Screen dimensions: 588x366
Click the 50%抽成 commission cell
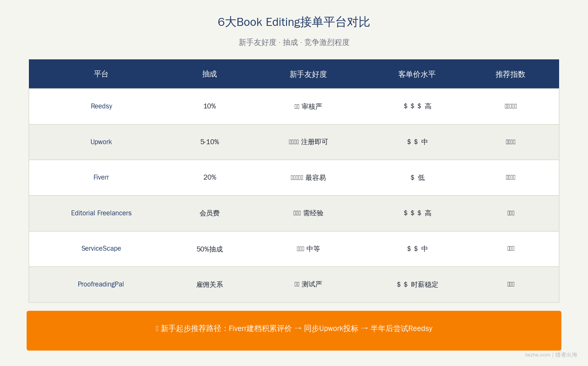point(209,249)
